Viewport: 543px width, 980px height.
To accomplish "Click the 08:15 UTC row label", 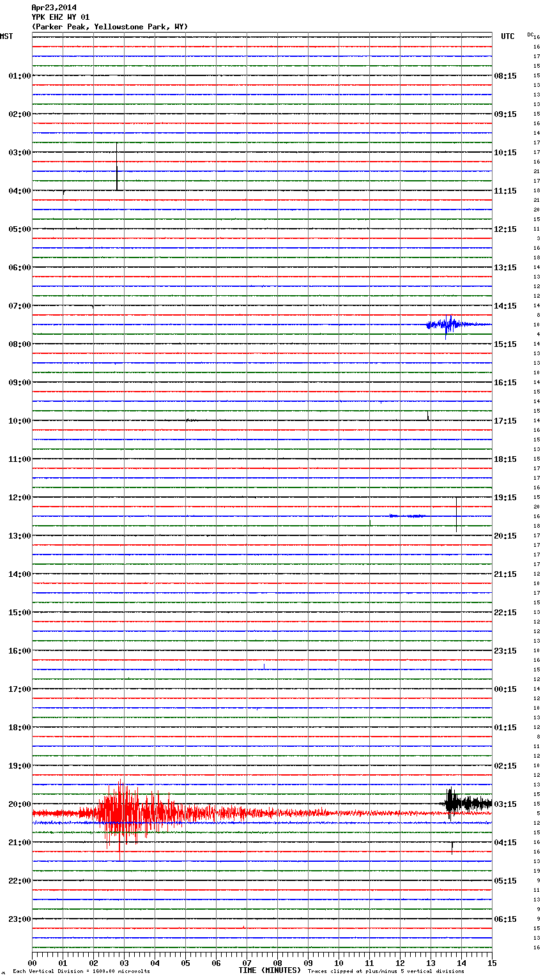I will 505,76.
